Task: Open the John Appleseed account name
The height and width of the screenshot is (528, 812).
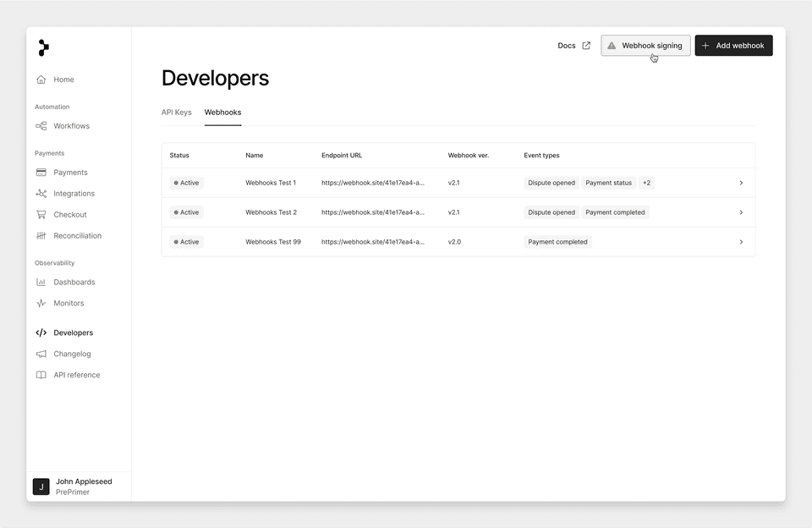Action: point(84,481)
